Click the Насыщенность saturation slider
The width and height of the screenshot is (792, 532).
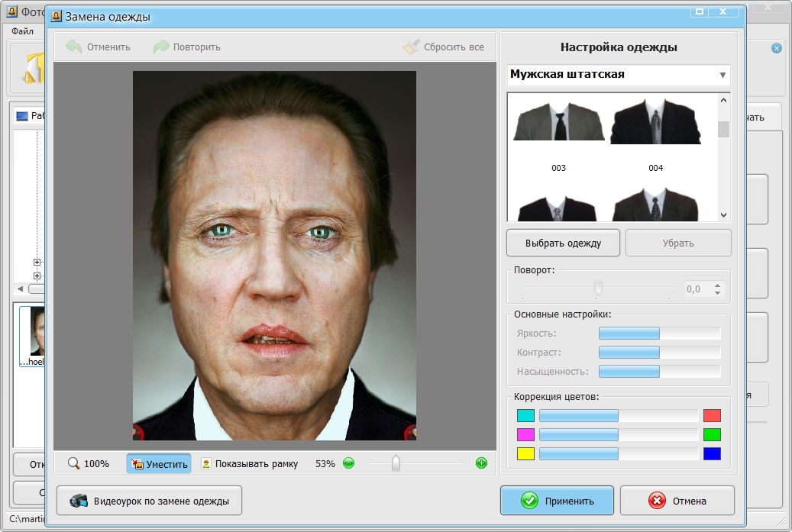[660, 372]
